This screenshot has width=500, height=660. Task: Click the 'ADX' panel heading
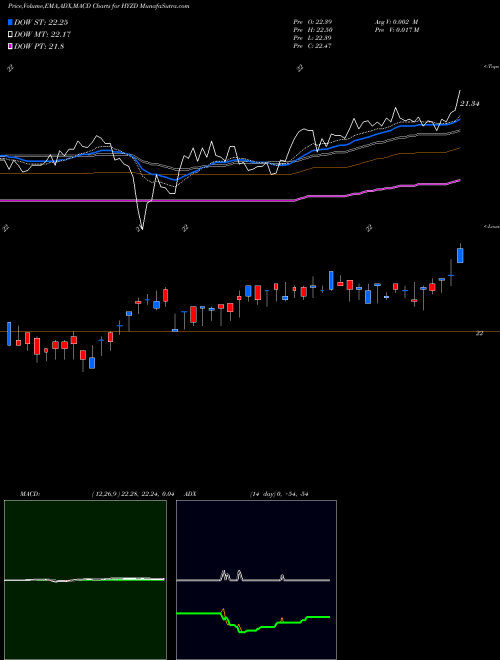[190, 494]
